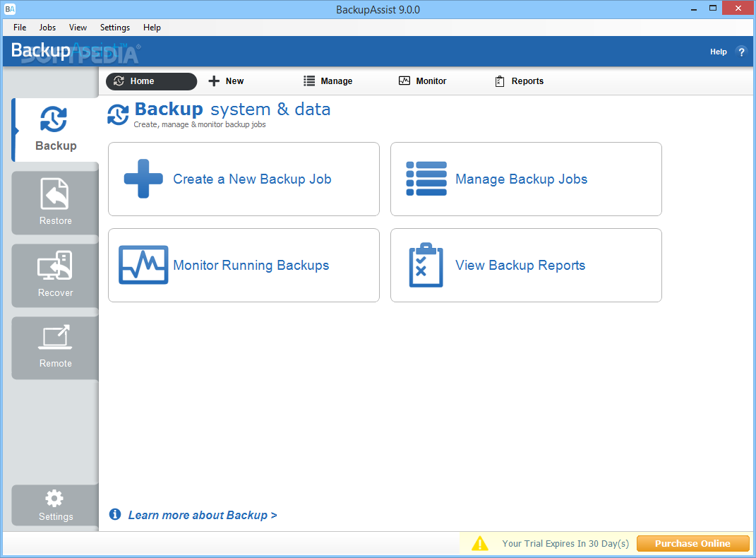Maximize the BackupAssist window
Screen dimensions: 756x558
713,8
